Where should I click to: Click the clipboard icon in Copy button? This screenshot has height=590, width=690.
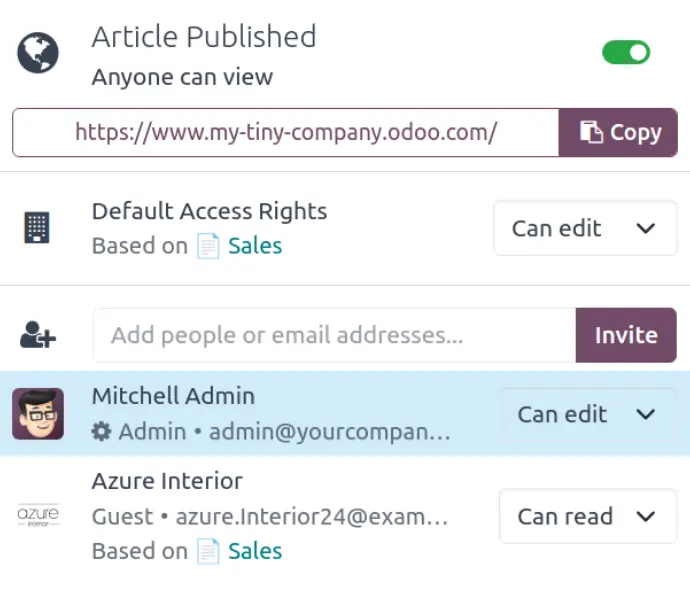pos(591,132)
